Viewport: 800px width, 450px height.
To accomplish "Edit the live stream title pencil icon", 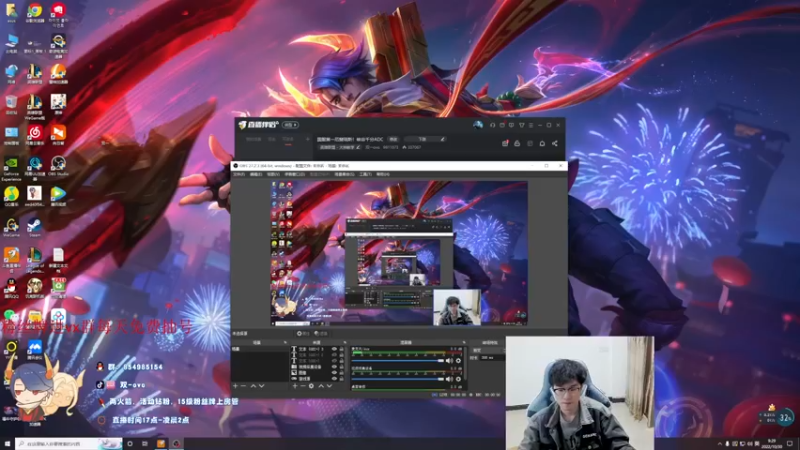I will pos(442,139).
